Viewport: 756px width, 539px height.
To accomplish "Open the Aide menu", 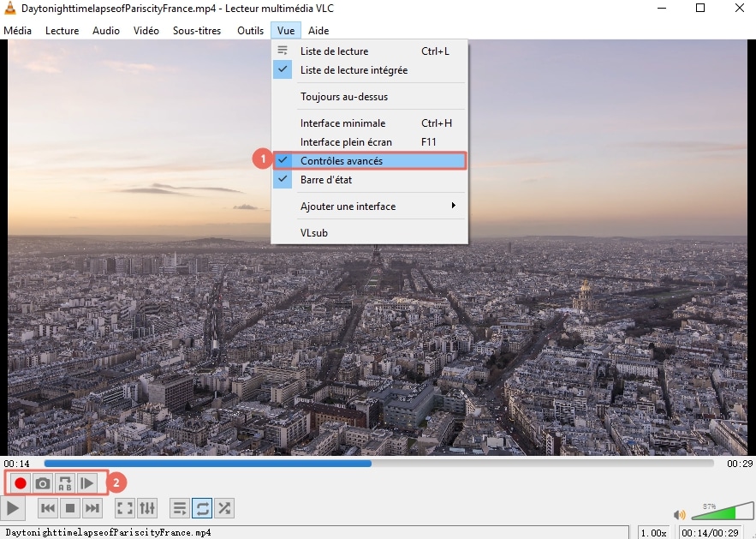I will click(318, 30).
